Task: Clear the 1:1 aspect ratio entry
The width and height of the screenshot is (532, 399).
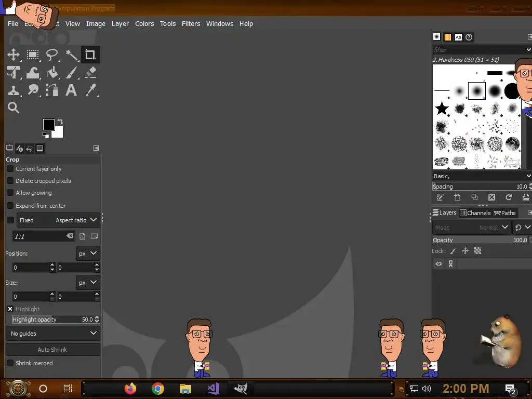Action: (x=70, y=236)
